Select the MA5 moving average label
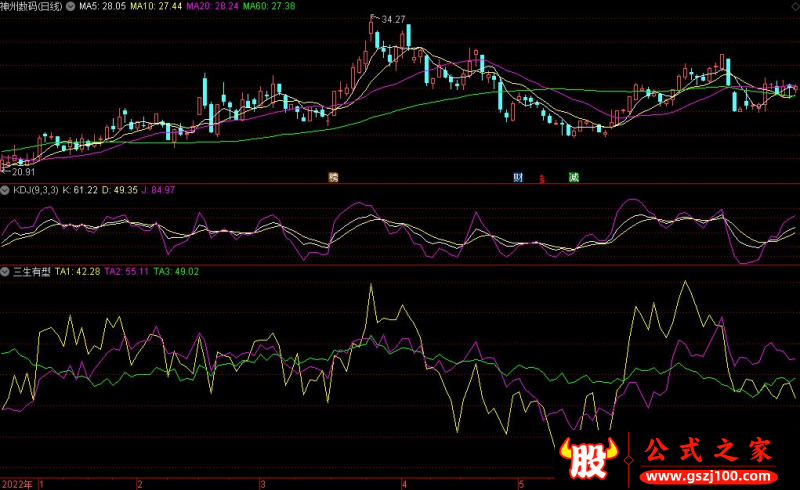The width and height of the screenshot is (800, 490). [x=101, y=6]
